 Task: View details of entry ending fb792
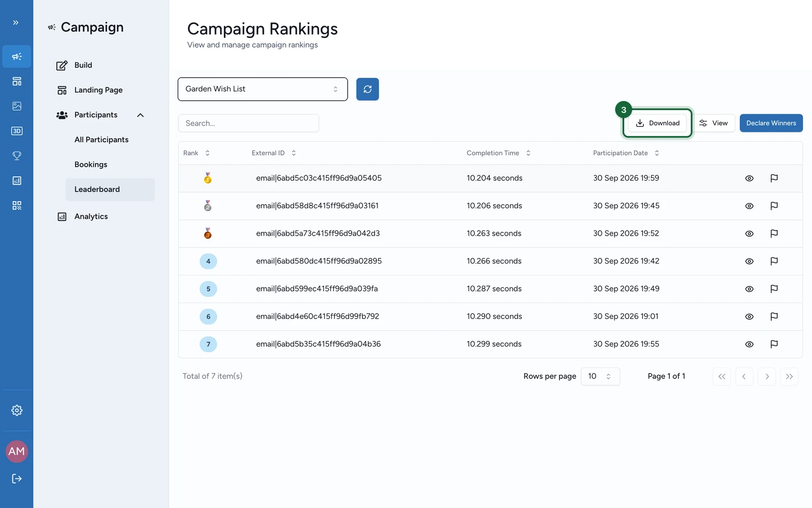click(x=749, y=316)
